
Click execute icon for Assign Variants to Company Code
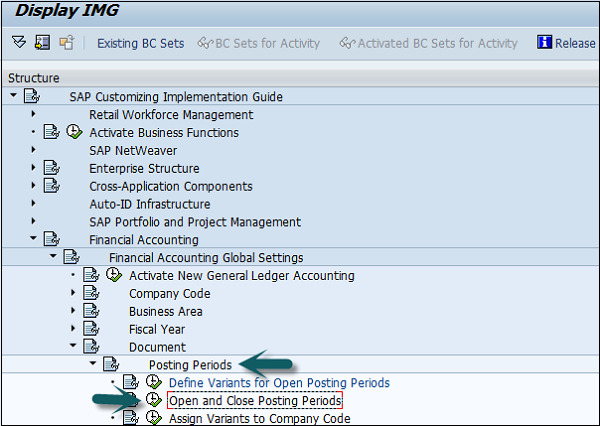[x=153, y=419]
